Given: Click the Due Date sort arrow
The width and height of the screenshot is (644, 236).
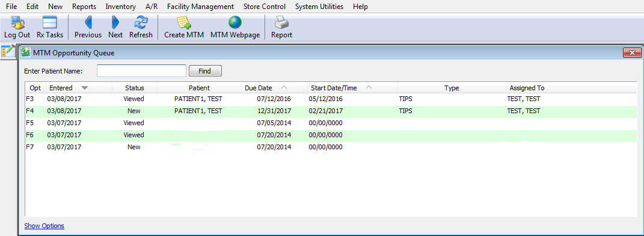Looking at the screenshot, I should click(284, 87).
